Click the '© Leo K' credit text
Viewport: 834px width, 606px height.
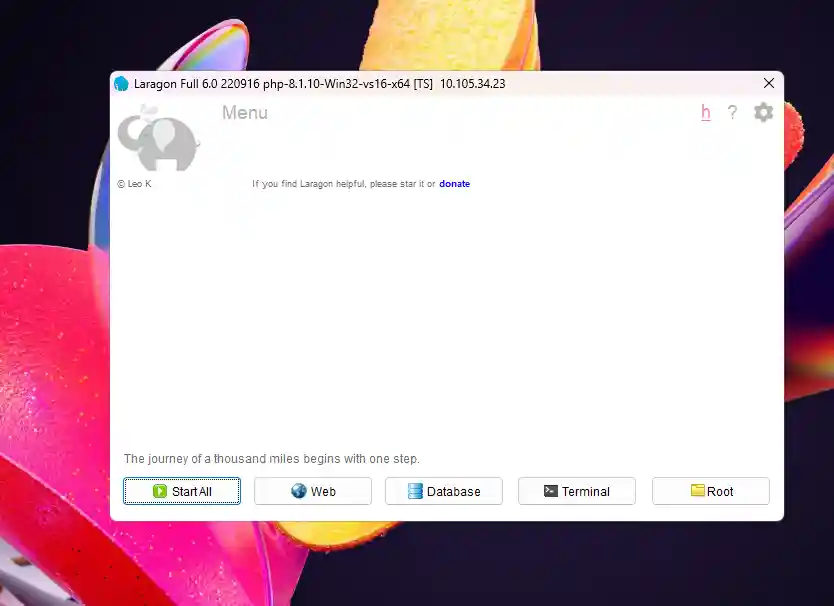[x=134, y=184]
